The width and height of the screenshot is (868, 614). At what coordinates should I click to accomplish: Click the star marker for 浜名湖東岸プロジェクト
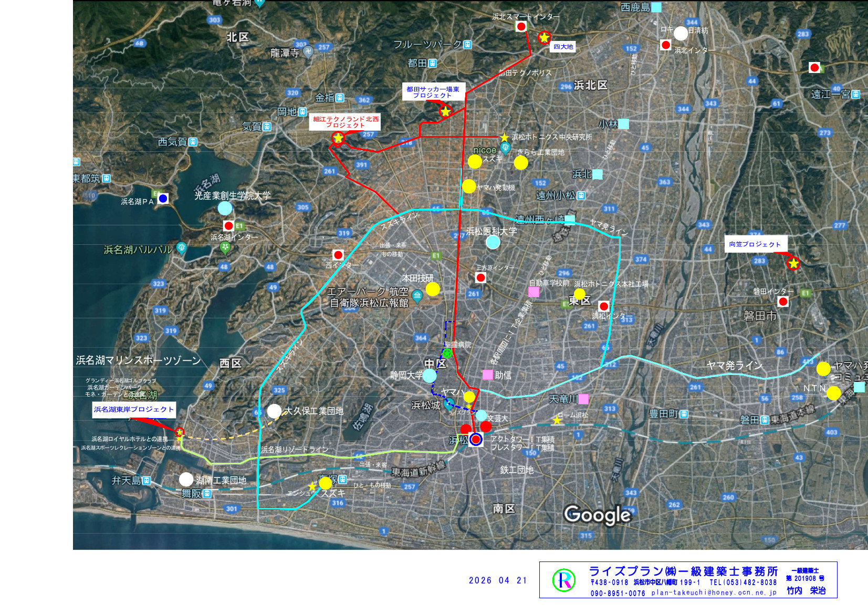(x=180, y=432)
